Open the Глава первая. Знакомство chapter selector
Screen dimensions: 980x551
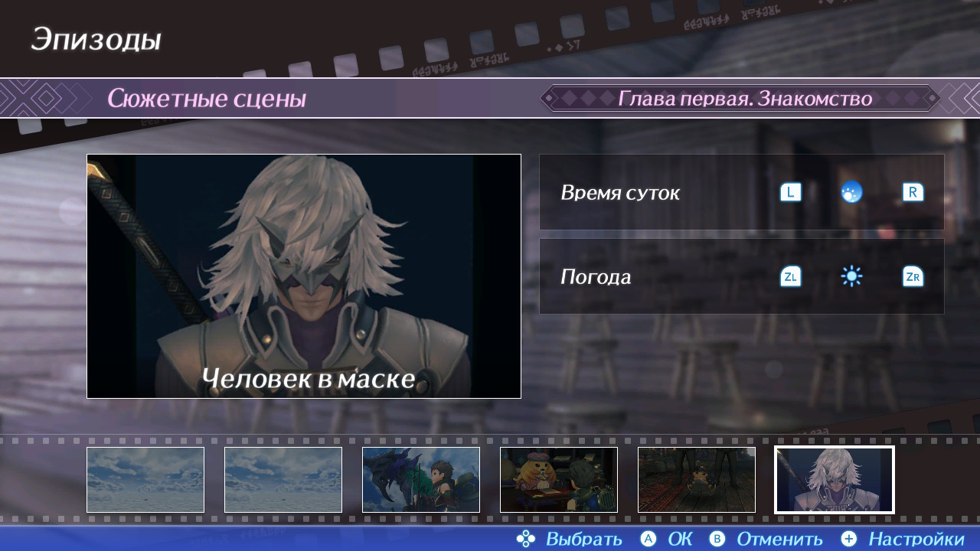(x=740, y=98)
